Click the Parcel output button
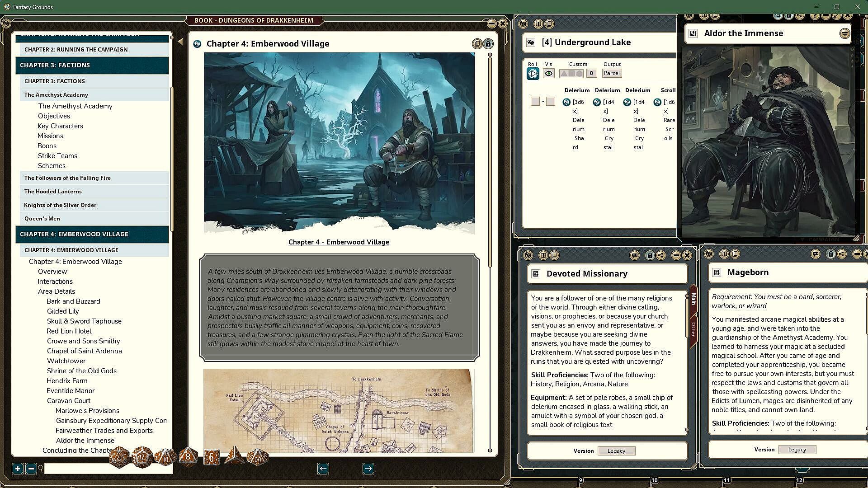The width and height of the screenshot is (868, 488). [612, 73]
